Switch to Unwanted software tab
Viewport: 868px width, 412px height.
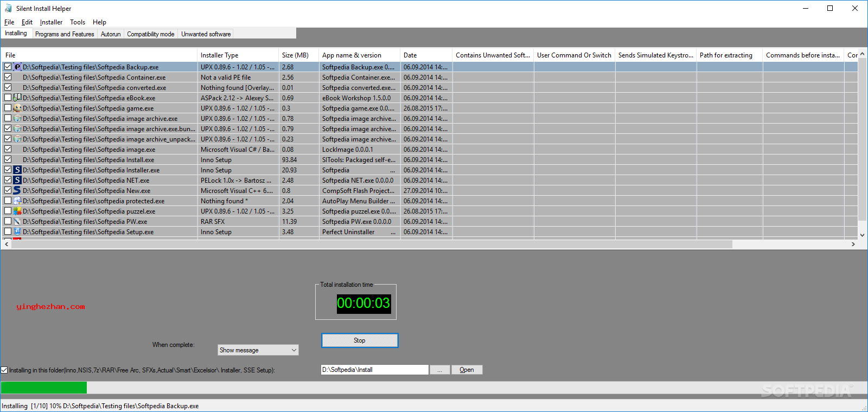click(x=206, y=34)
